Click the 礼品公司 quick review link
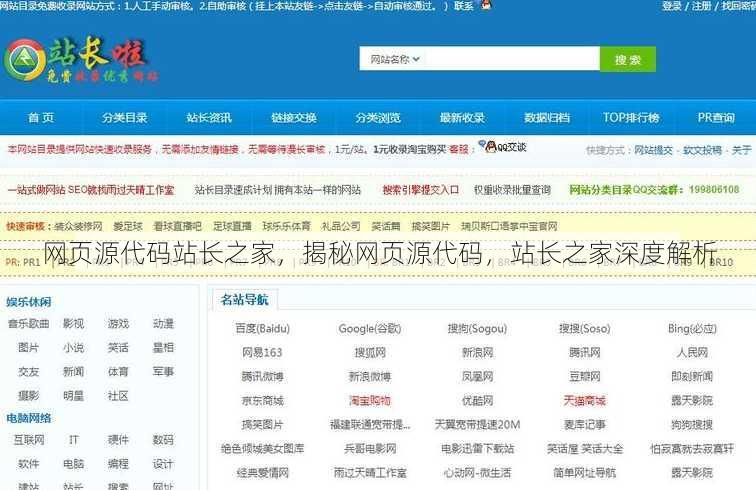The height and width of the screenshot is (490, 756). (340, 226)
